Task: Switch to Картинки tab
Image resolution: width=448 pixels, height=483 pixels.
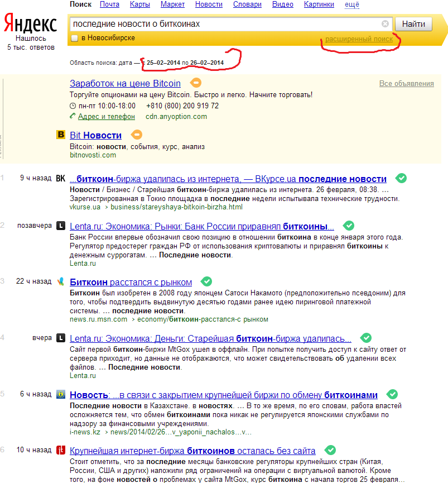Action: (319, 4)
